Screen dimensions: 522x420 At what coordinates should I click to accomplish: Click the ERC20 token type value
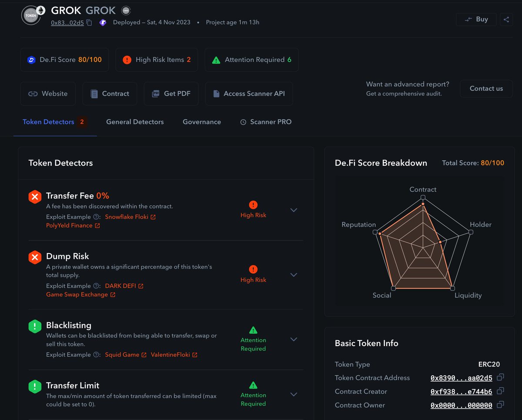pos(489,364)
